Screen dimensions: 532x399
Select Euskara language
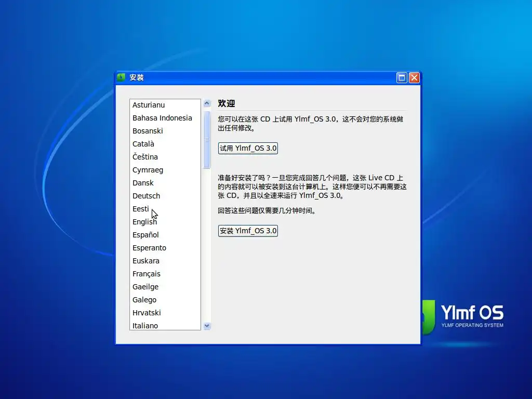(165, 261)
